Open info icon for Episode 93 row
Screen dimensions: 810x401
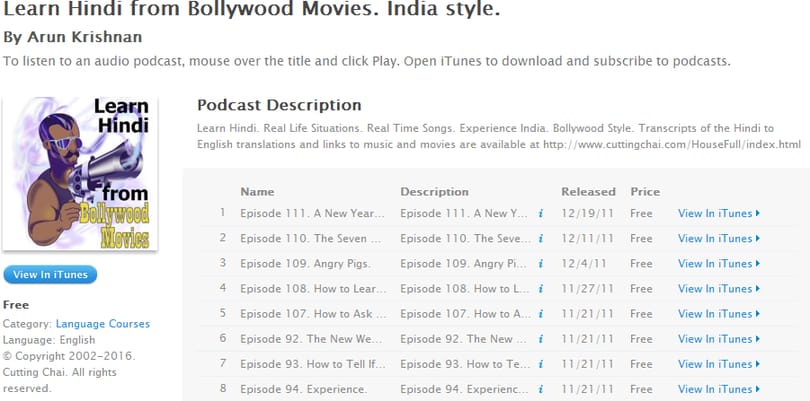(x=540, y=364)
